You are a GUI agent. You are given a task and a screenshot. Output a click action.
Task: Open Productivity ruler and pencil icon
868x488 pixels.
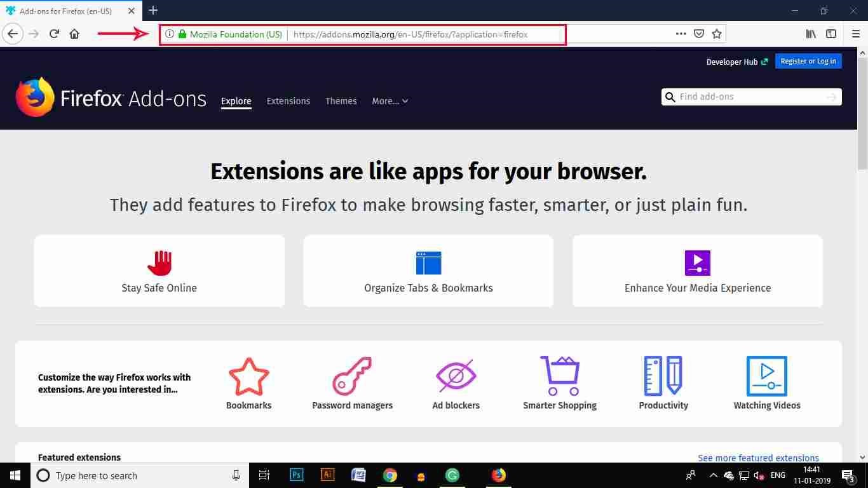663,376
